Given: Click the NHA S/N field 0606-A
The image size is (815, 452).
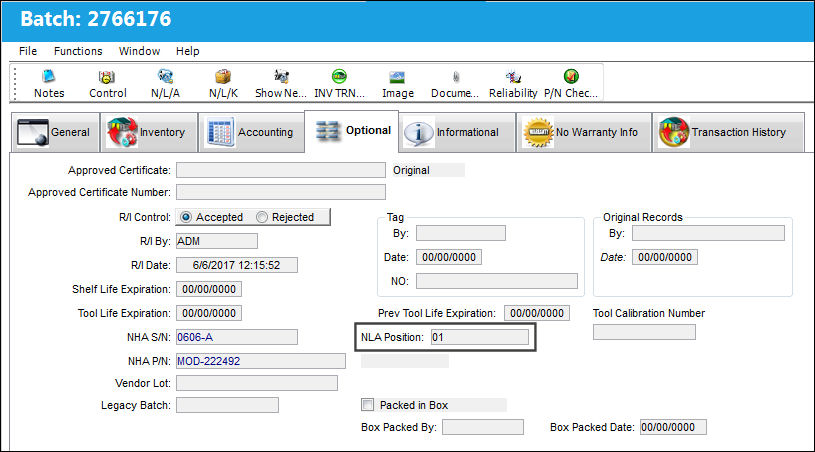Looking at the screenshot, I should pos(237,337).
